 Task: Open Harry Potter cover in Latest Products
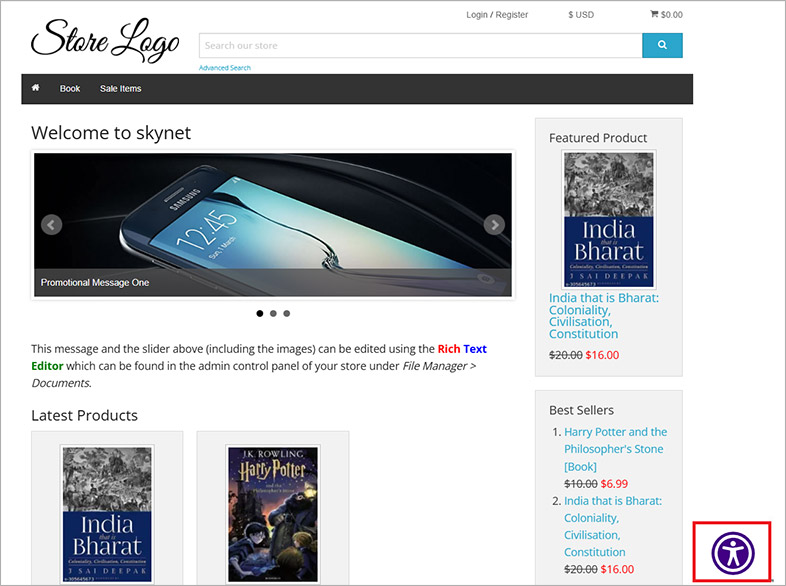click(x=273, y=514)
